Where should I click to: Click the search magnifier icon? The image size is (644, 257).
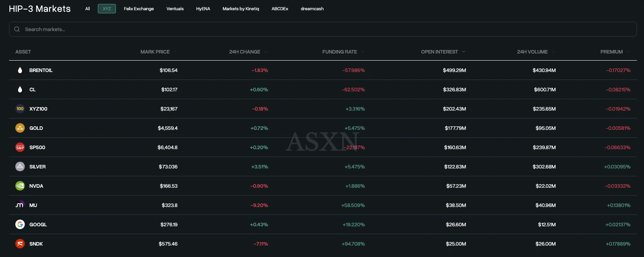(x=17, y=29)
